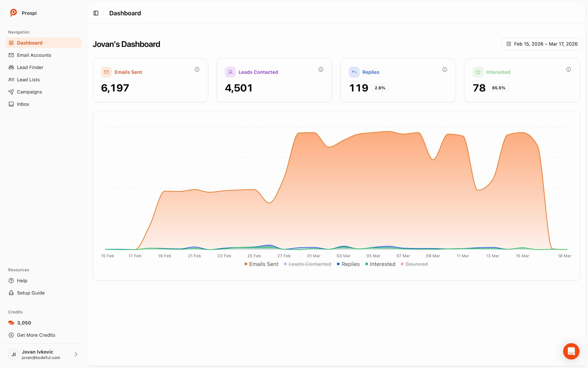Show the Bounced series on the chart
Image resolution: width=588 pixels, height=368 pixels.
416,264
